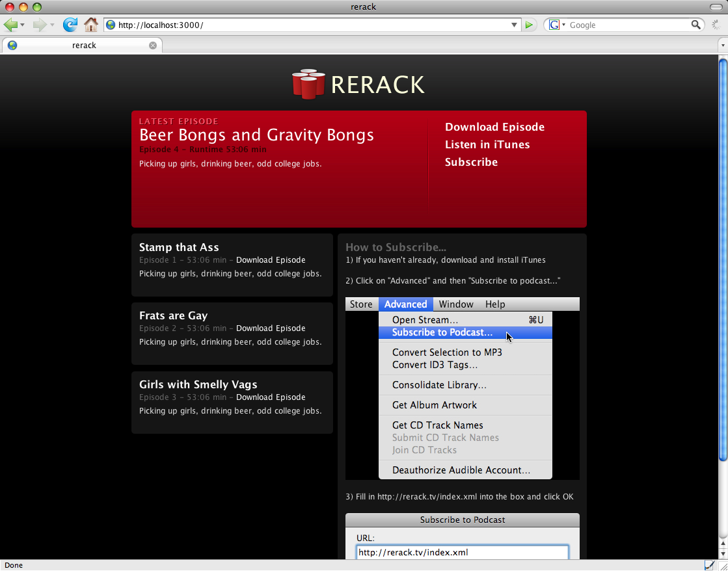This screenshot has height=571, width=728.
Task: Click Get Album Artwork entry
Action: [465, 405]
